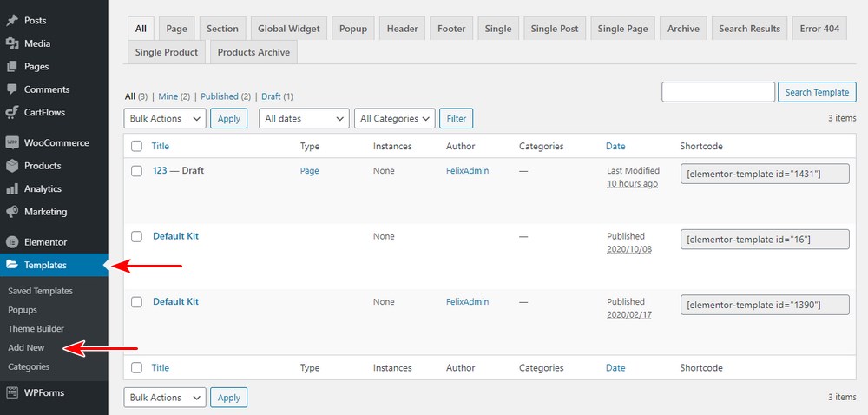Image resolution: width=868 pixels, height=415 pixels.
Task: Open the top Bulk Actions dropdown
Action: tap(165, 118)
